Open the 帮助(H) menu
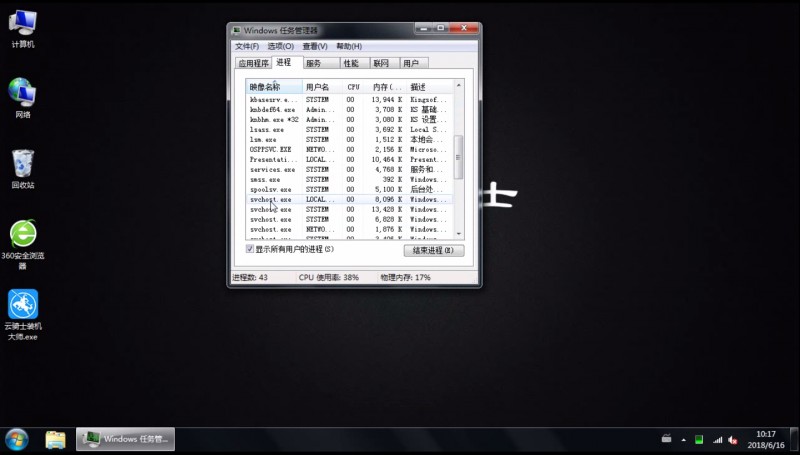 click(x=349, y=46)
